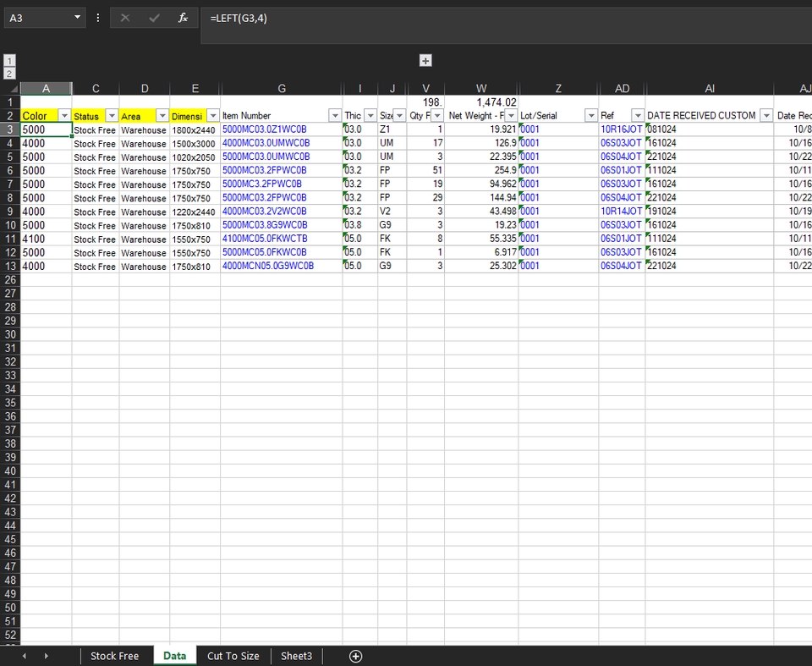Open formula bar options three-dot handle
The width and height of the screenshot is (812, 666).
98,18
